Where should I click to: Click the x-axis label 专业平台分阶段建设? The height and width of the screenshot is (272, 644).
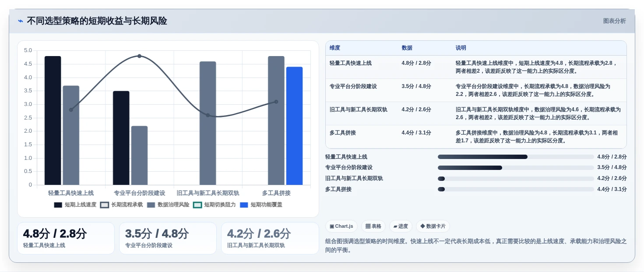(x=139, y=193)
